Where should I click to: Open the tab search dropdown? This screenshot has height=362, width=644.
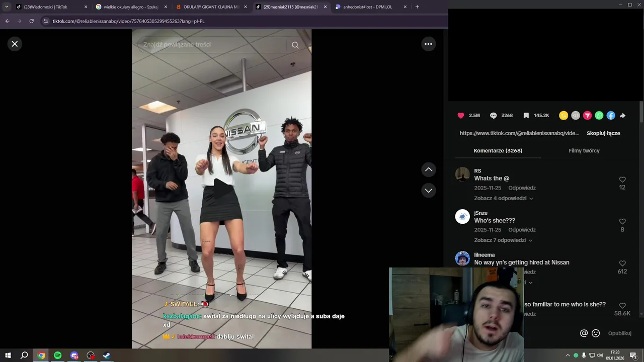(x=7, y=7)
